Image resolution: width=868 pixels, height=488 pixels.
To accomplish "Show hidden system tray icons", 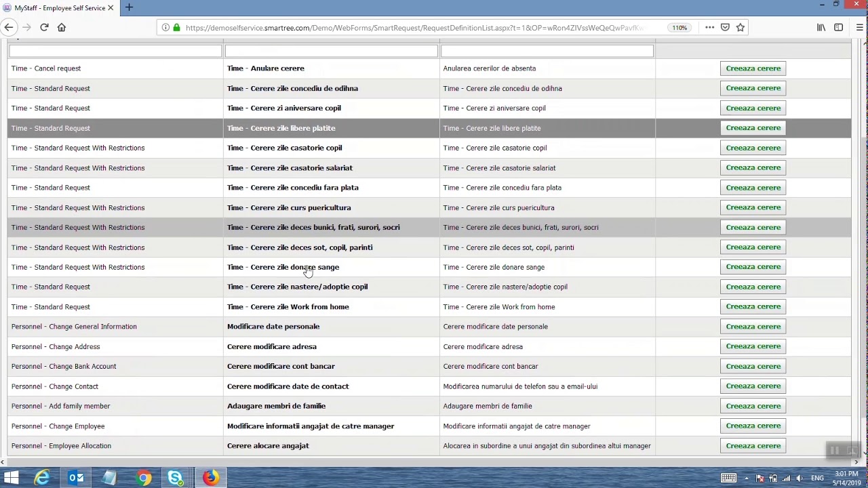I will (747, 478).
